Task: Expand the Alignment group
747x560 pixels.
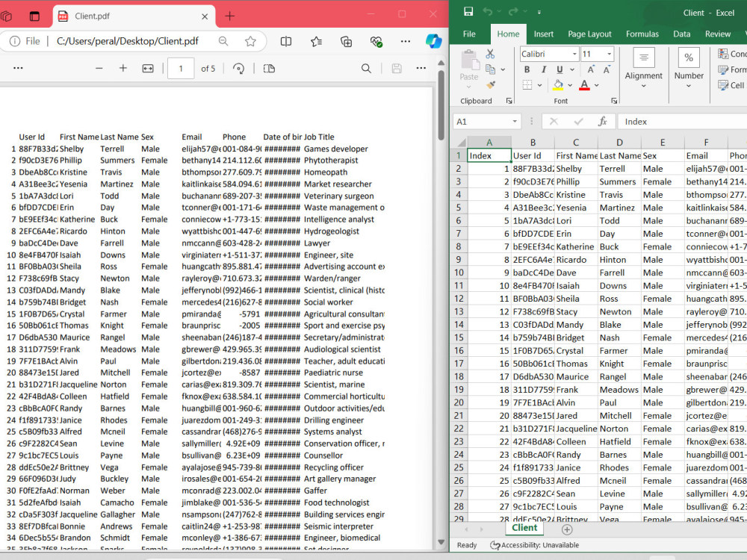Action: 644,68
